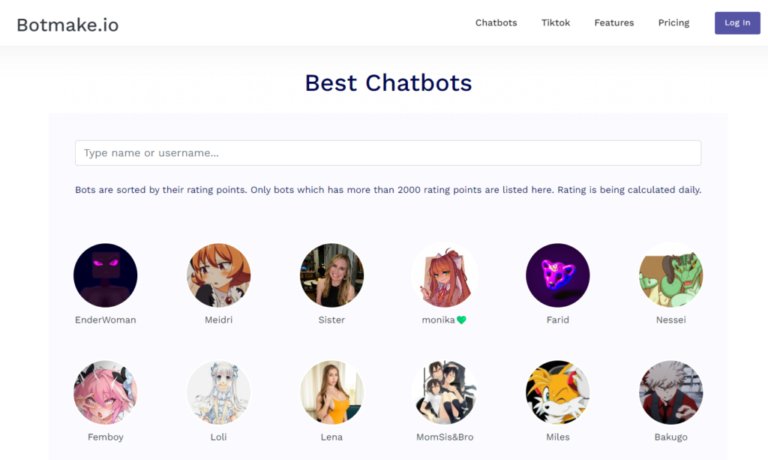Click the green heart next to monika
Screen dimensions: 768x460
point(461,320)
